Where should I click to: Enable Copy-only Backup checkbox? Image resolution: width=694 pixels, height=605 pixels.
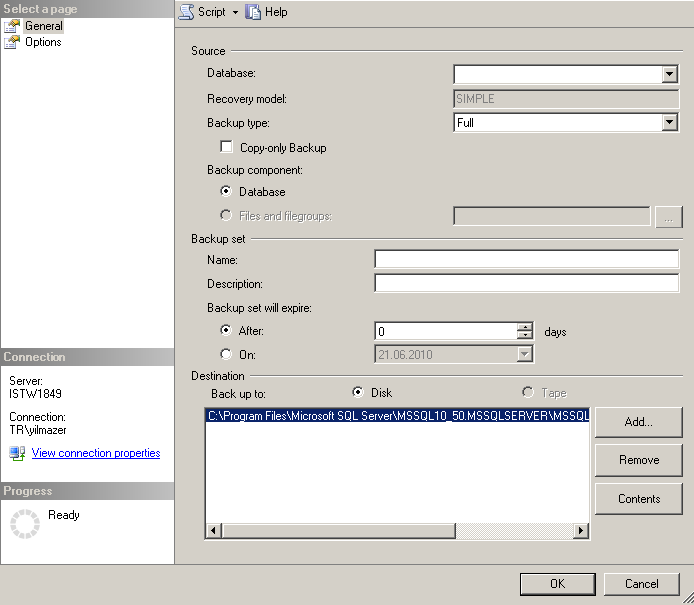[x=226, y=147]
